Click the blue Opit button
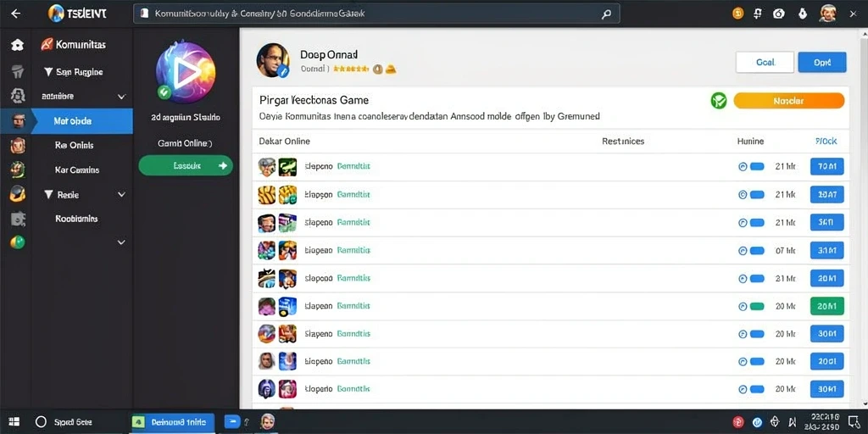 pyautogui.click(x=822, y=63)
